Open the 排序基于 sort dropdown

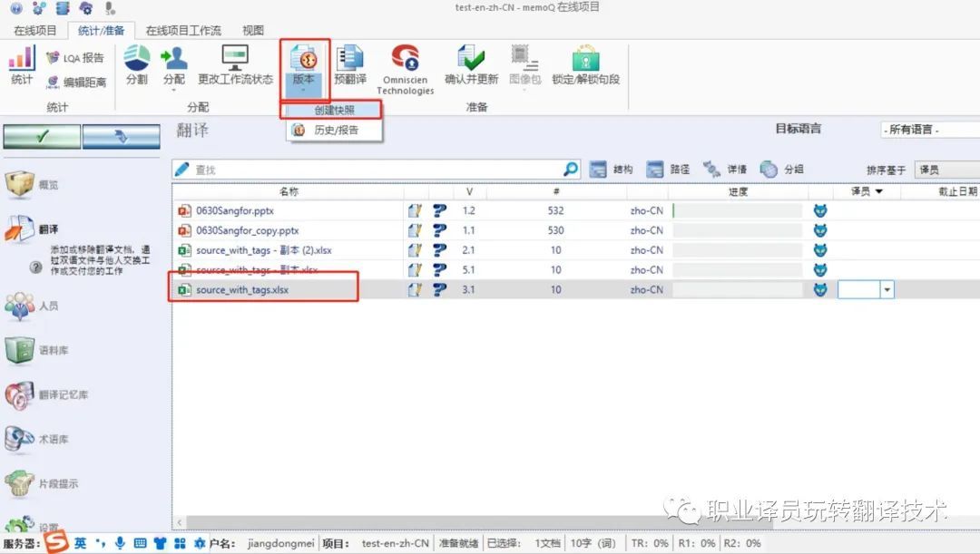[x=946, y=170]
